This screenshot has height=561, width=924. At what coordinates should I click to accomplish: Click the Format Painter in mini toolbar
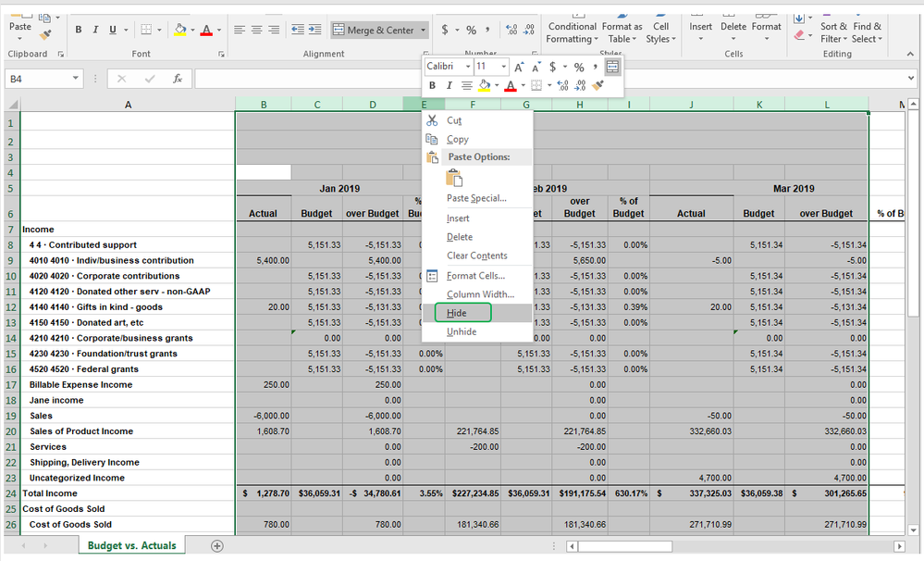(x=598, y=86)
